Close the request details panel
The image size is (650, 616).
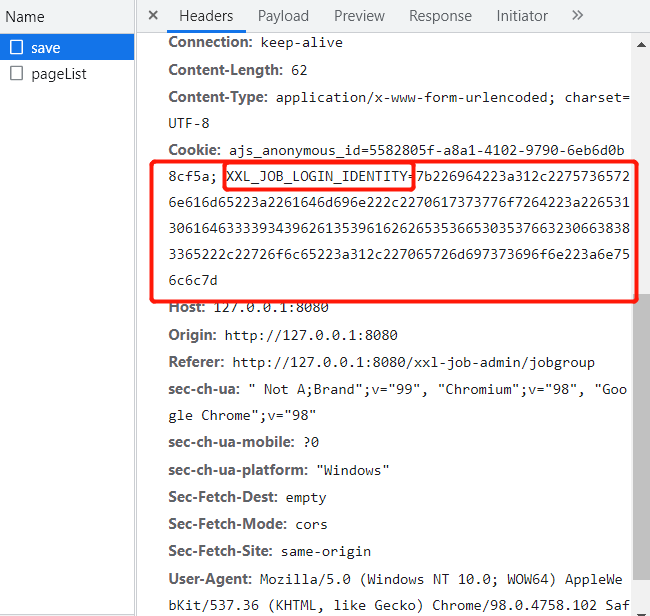point(153,16)
